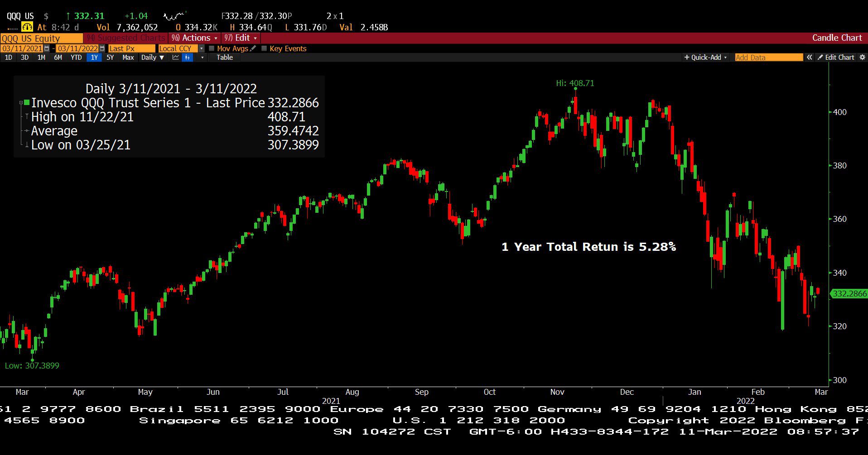The height and width of the screenshot is (455, 868).
Task: Open the start date calendar picker icon
Action: click(x=47, y=48)
